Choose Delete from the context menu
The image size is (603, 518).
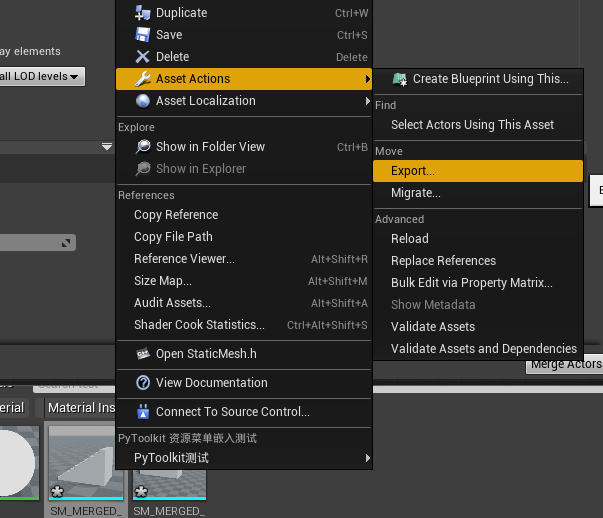pyautogui.click(x=244, y=57)
